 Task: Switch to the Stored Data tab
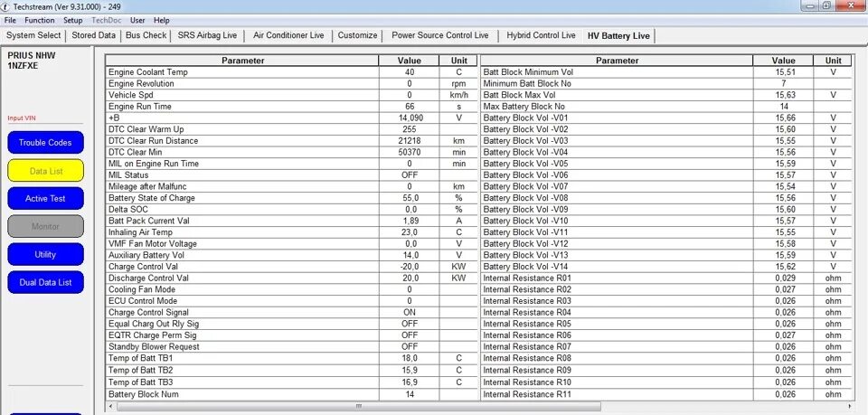[93, 35]
